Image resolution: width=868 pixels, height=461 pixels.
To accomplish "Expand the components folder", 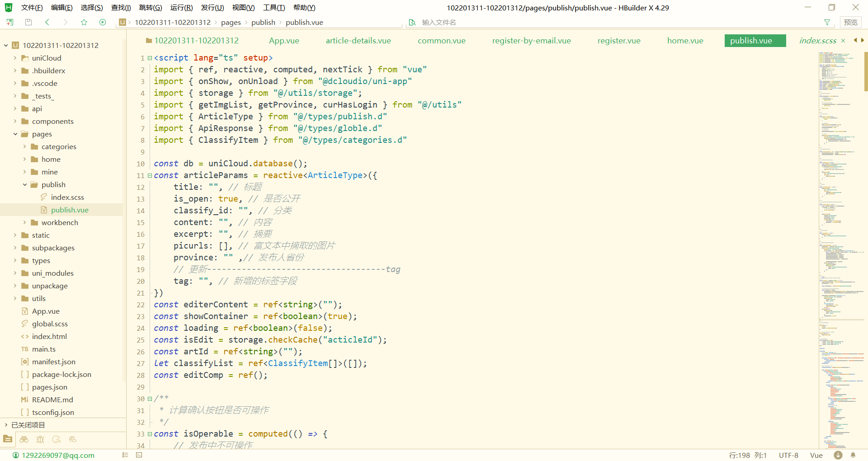I will 15,121.
